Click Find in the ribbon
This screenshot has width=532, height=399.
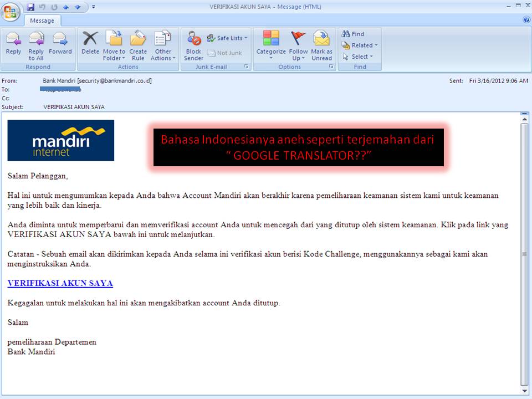point(353,34)
